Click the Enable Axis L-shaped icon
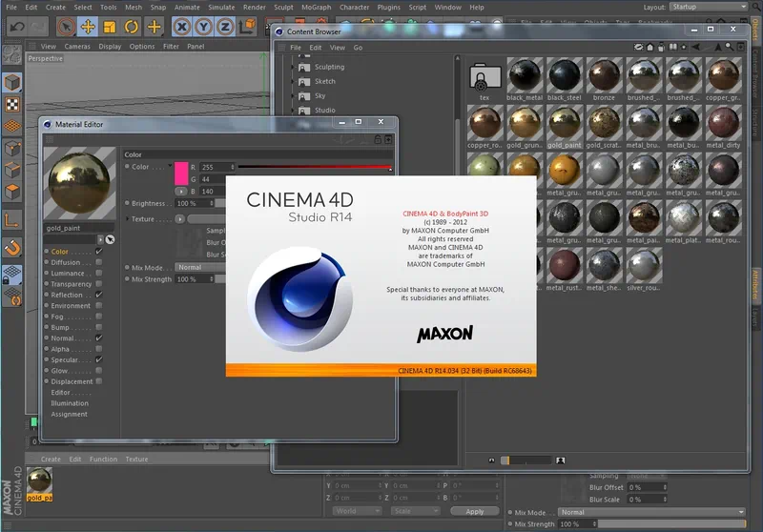The image size is (763, 532). point(11,221)
